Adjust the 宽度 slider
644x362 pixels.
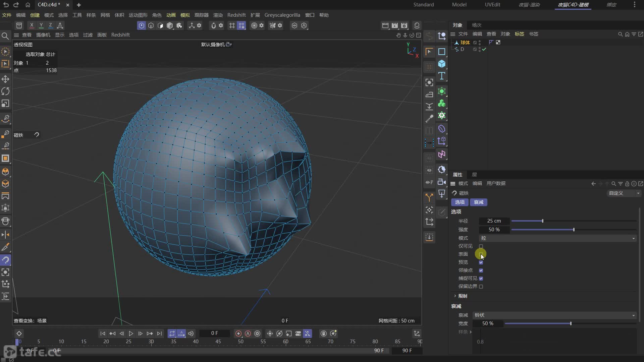tap(570, 323)
